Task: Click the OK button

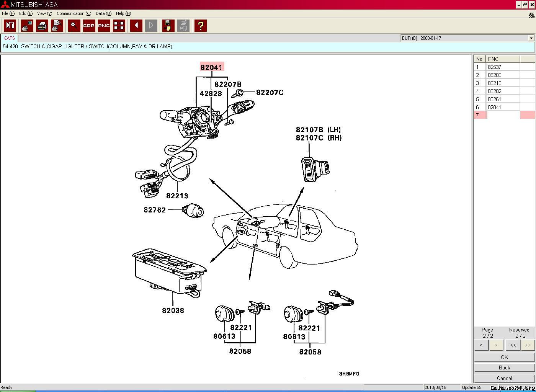Action: click(504, 357)
